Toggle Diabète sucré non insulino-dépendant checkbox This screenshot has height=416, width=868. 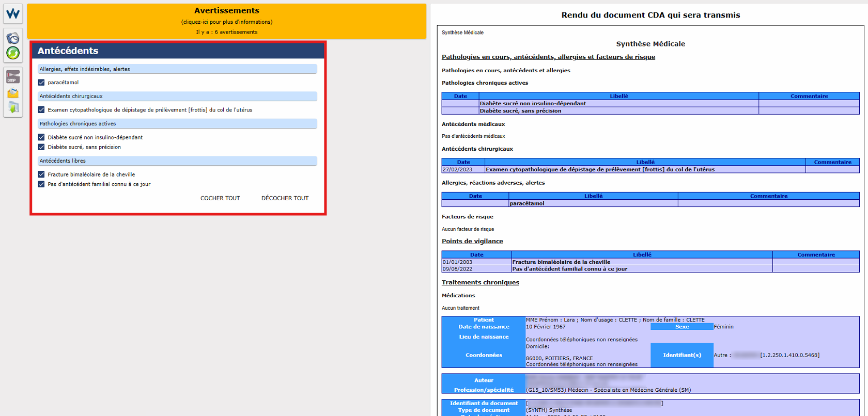(41, 137)
